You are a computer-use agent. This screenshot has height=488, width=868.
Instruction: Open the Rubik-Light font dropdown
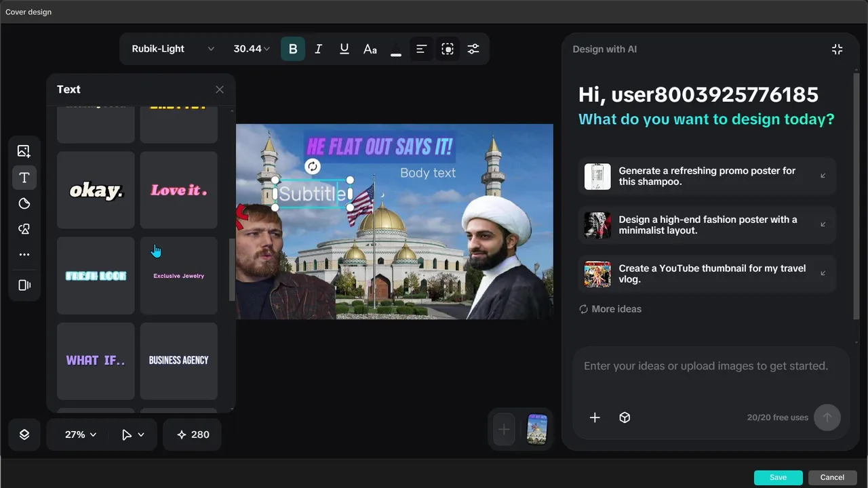coord(173,49)
